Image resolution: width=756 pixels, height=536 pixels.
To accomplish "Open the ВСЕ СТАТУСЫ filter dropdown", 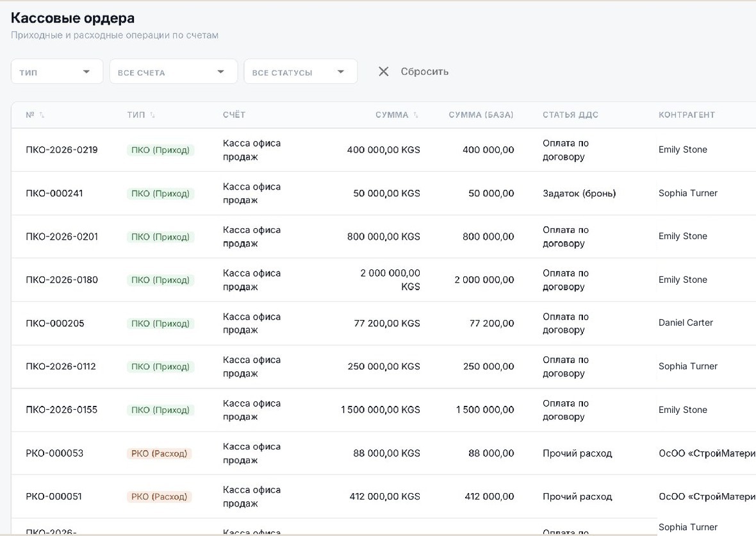I will point(301,71).
